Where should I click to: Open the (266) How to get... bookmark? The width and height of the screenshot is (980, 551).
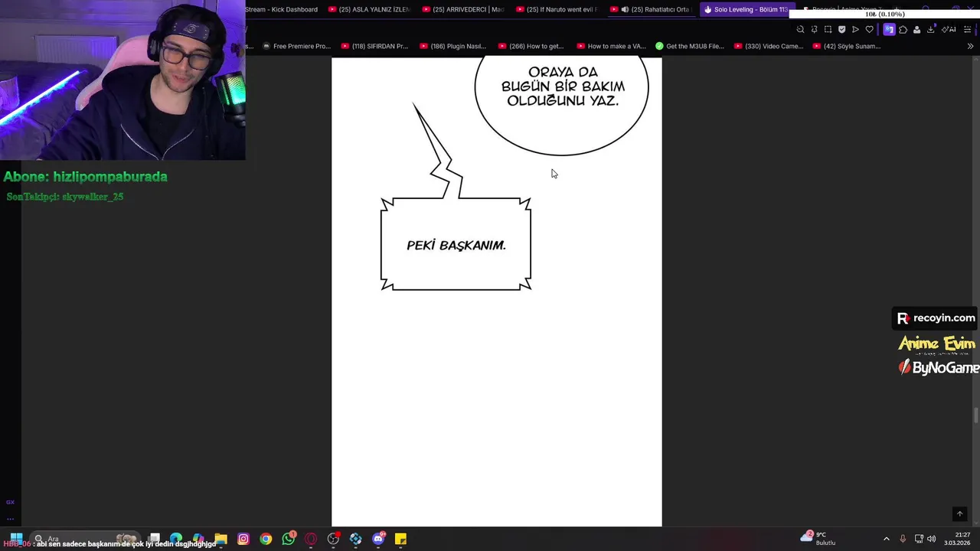[x=531, y=46]
